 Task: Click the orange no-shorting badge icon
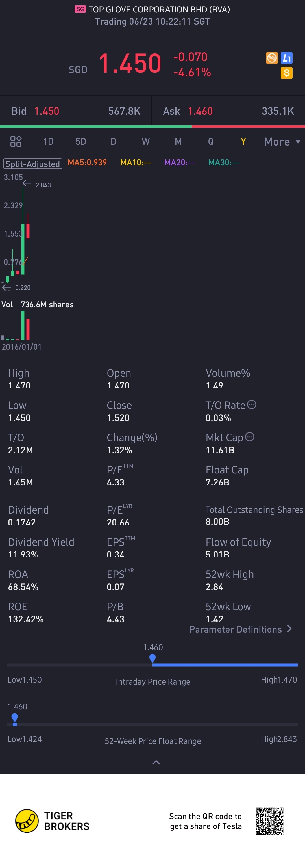point(272,58)
